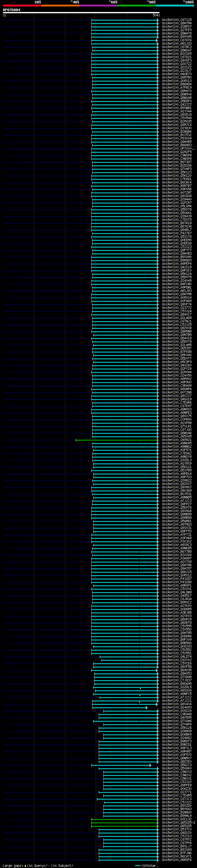Screen dimensions: 197x868
Task: Select hit UniRef100_C6T6T6
Action: click(x=177, y=40)
